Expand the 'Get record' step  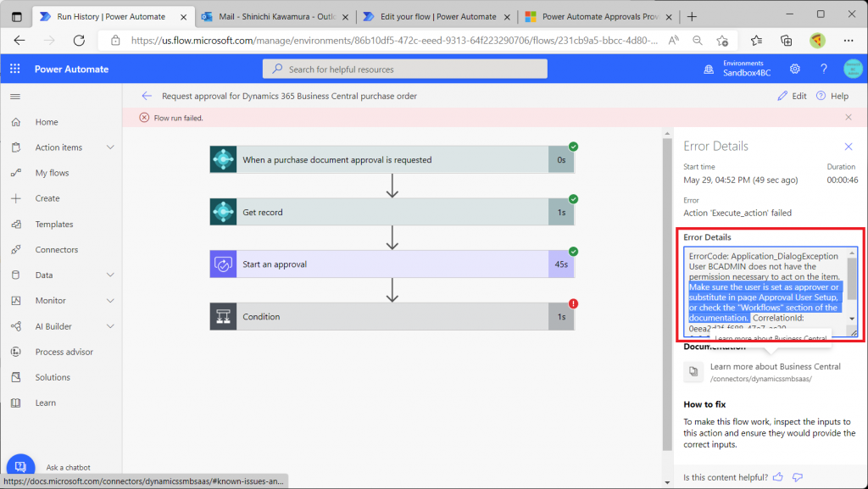point(392,212)
